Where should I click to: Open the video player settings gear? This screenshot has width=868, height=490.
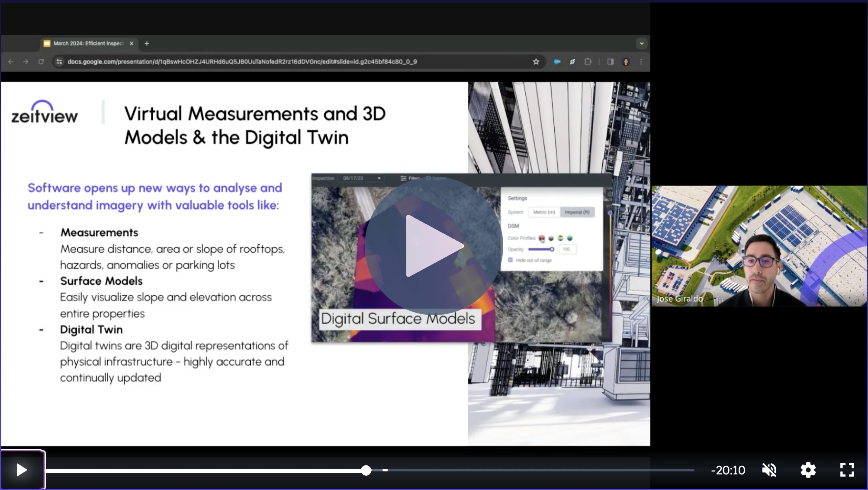tap(808, 470)
